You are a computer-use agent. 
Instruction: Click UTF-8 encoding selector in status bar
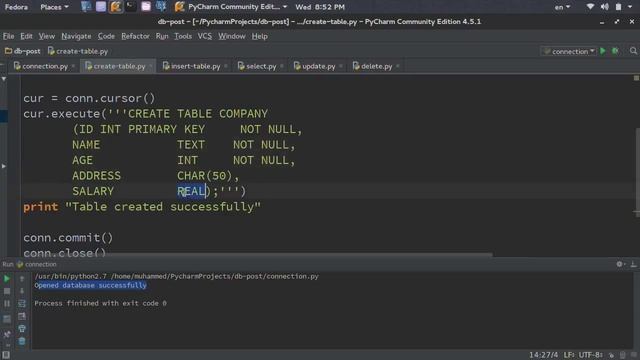coord(591,355)
